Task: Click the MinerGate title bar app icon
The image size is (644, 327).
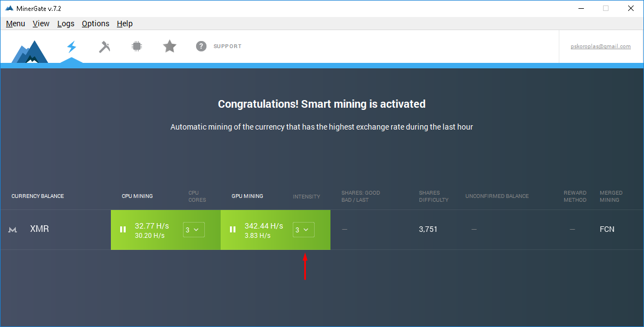Action: coord(9,9)
